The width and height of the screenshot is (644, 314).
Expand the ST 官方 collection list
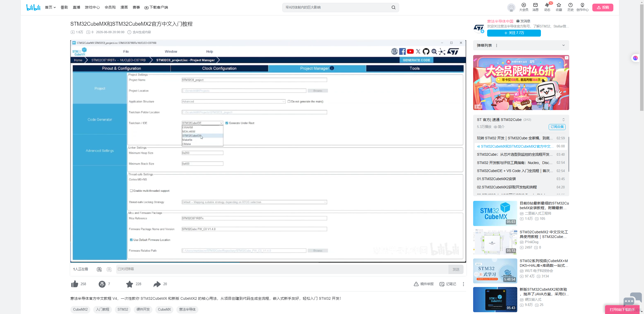pyautogui.click(x=563, y=120)
